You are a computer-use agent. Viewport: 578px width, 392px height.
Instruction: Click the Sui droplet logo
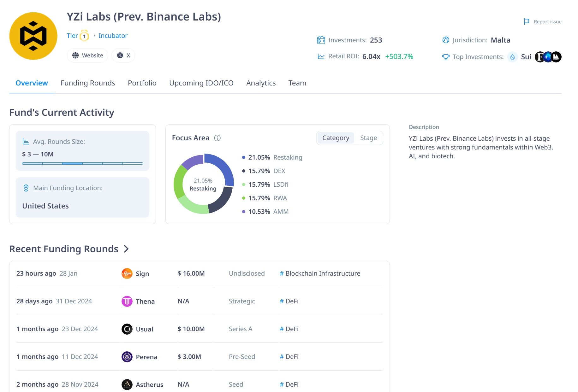[x=512, y=57]
